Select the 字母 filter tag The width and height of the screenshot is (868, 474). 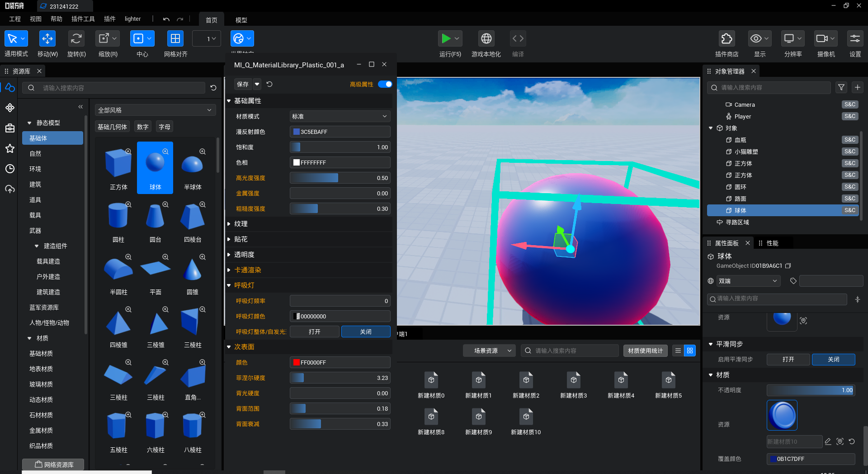(x=165, y=127)
